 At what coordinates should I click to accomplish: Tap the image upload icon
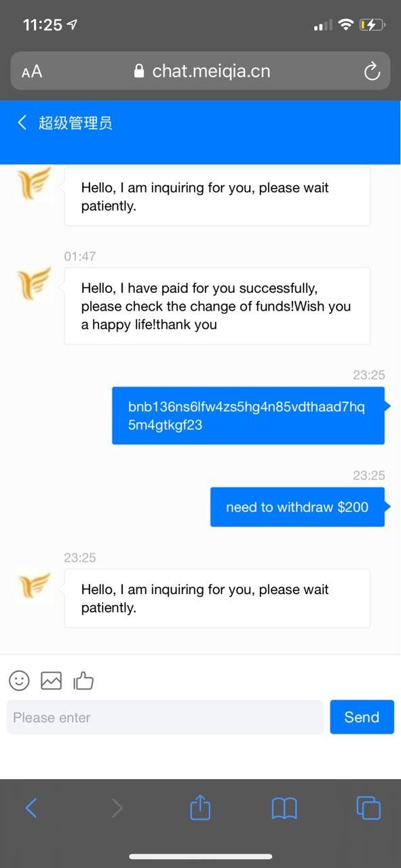(51, 680)
